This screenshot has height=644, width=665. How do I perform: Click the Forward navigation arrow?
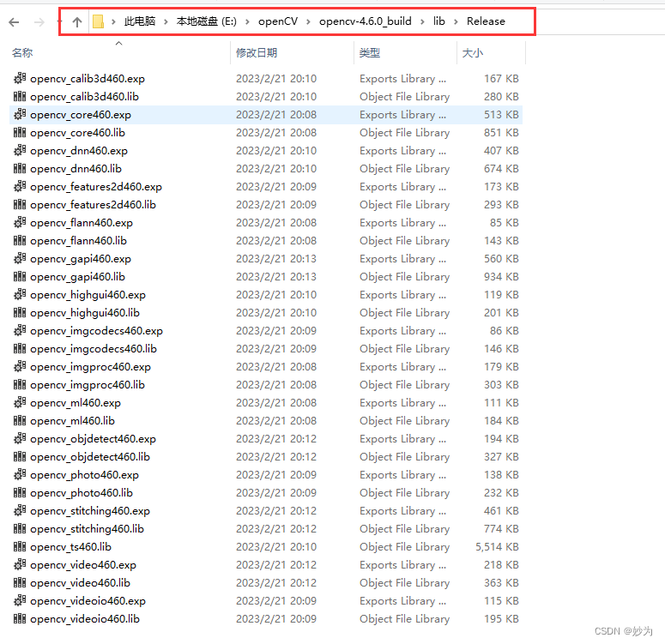[39, 22]
